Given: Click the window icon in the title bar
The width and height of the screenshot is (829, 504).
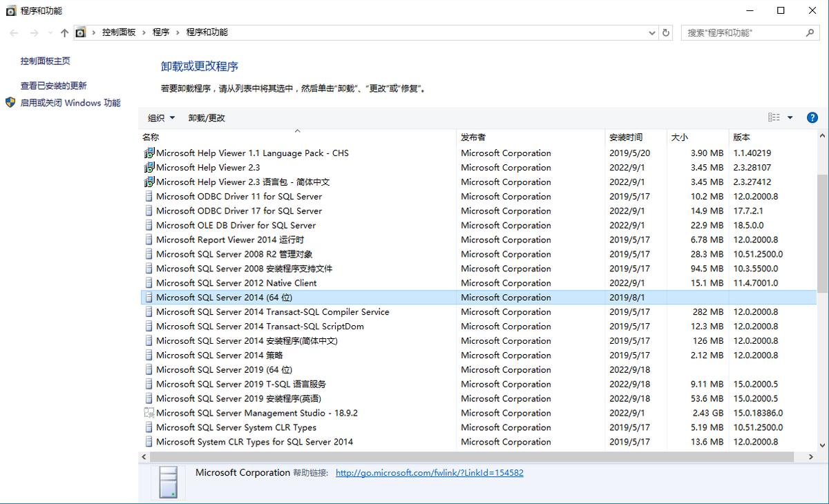Looking at the screenshot, I should pyautogui.click(x=11, y=10).
